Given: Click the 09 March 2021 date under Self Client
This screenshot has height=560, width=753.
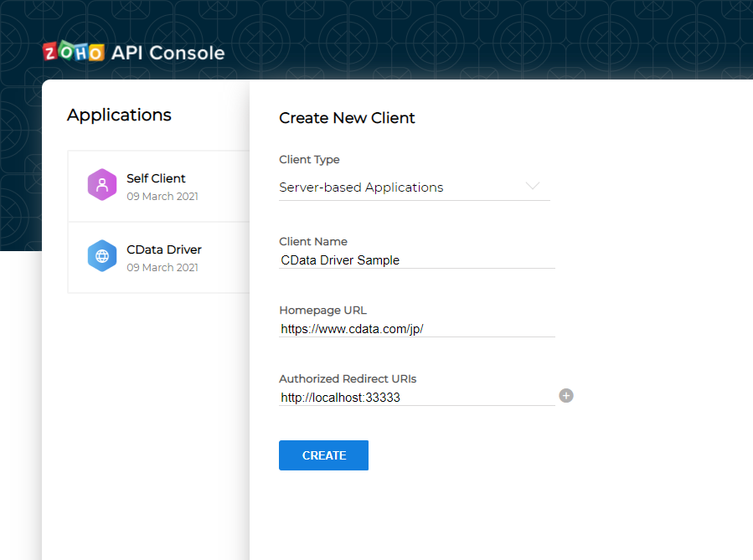Looking at the screenshot, I should click(162, 196).
